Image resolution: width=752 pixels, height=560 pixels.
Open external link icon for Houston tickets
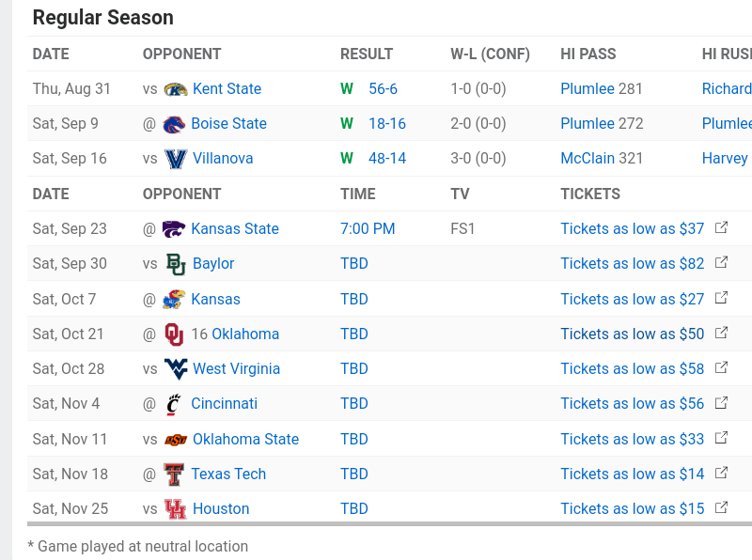[721, 508]
